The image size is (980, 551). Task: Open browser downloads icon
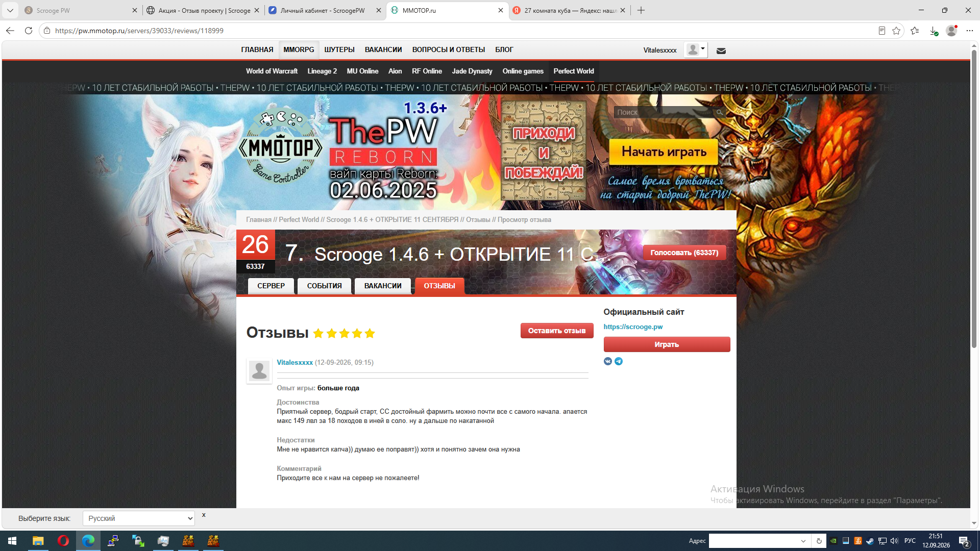coord(933,31)
